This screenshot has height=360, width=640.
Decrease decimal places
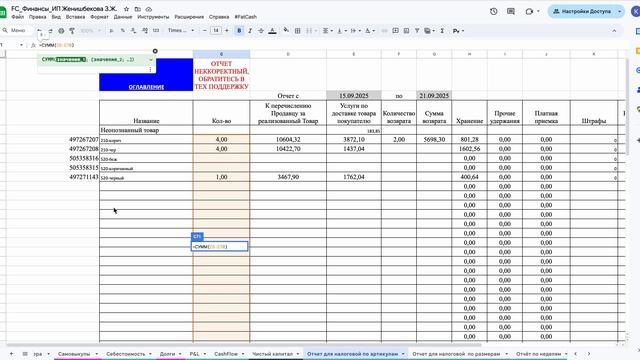(x=133, y=31)
